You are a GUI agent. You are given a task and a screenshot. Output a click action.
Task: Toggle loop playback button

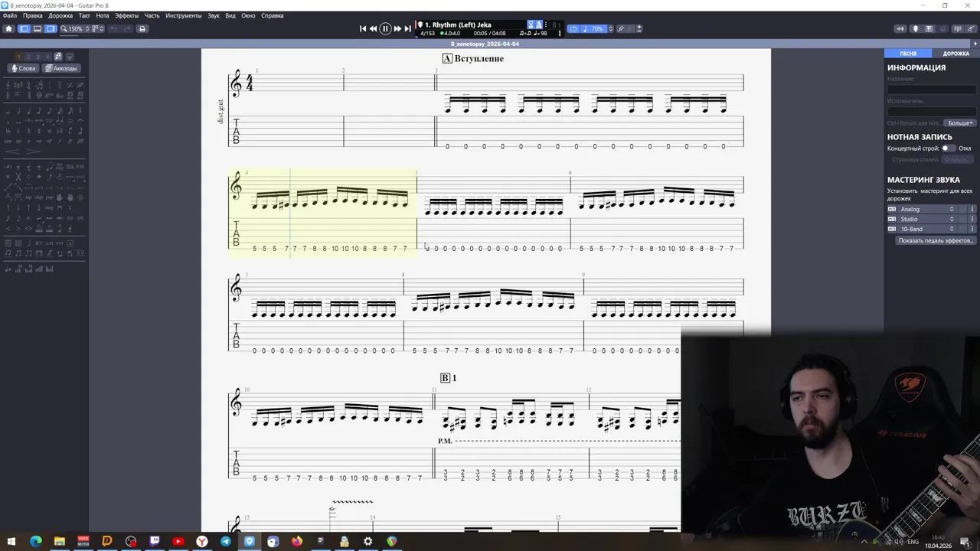click(573, 28)
